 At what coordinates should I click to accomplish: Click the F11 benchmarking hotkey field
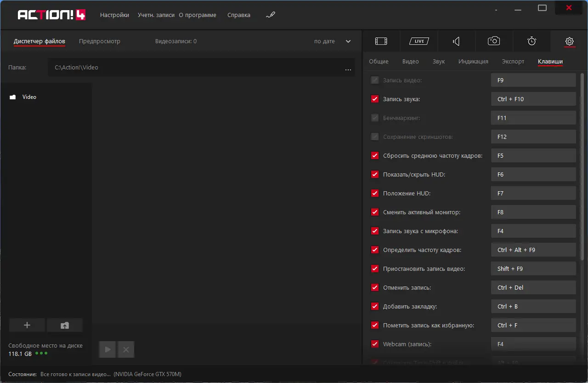[533, 118]
